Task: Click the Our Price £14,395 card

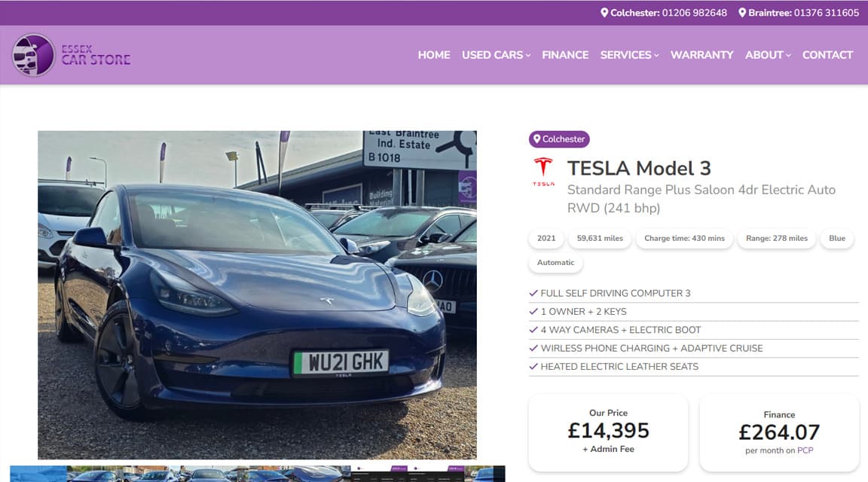Action: click(x=608, y=432)
